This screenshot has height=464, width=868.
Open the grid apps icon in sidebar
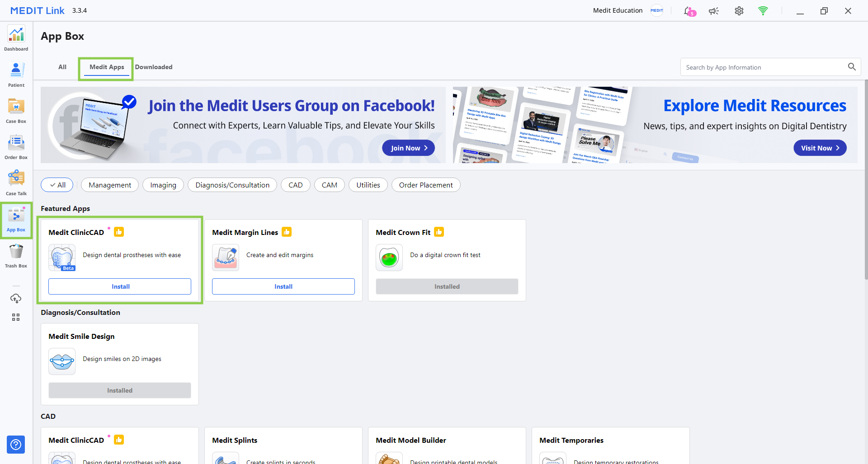16,317
